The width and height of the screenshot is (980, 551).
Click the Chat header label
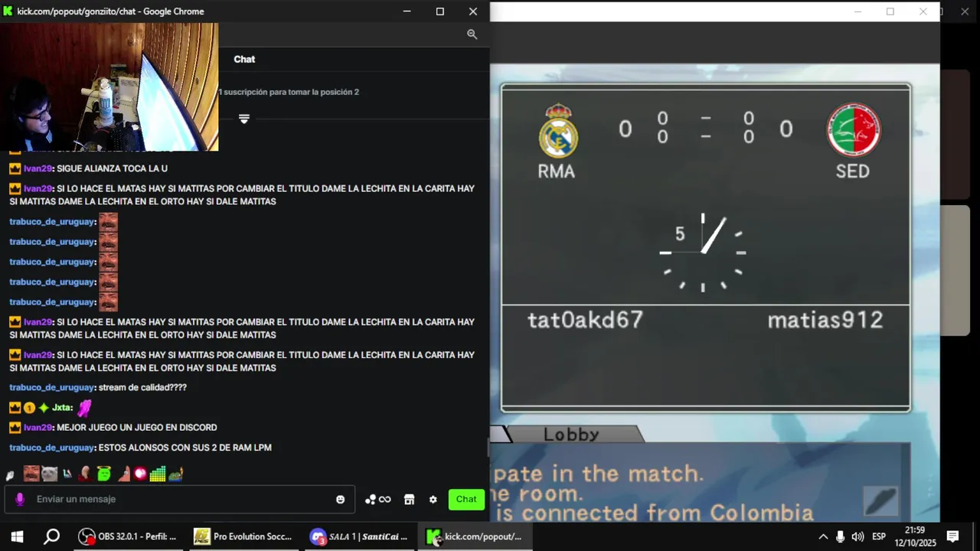[x=244, y=59]
